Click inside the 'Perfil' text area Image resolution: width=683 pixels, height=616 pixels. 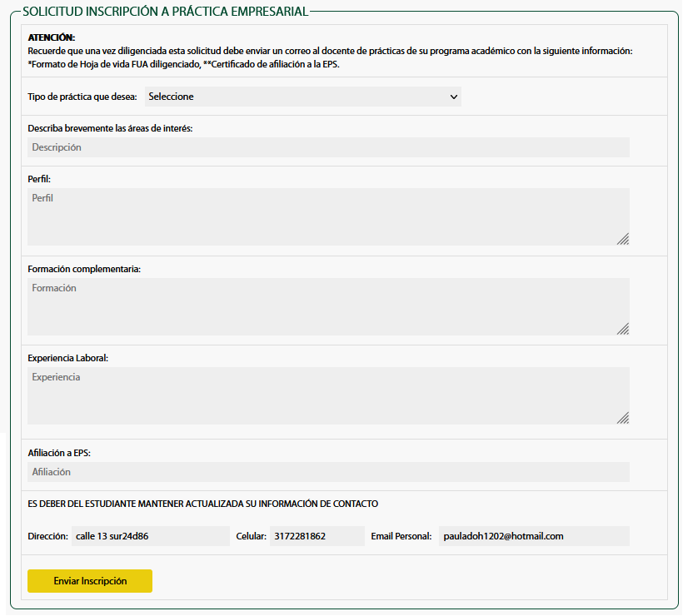coord(328,216)
